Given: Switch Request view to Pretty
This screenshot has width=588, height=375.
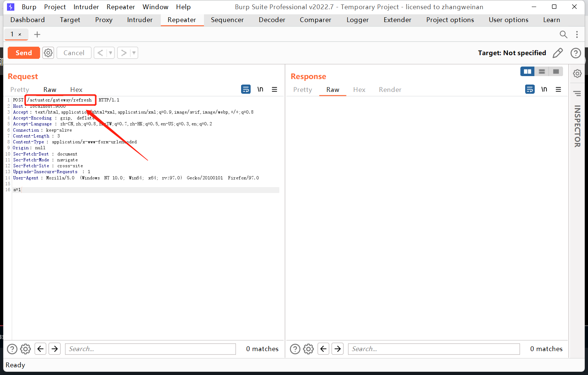Looking at the screenshot, I should tap(19, 90).
